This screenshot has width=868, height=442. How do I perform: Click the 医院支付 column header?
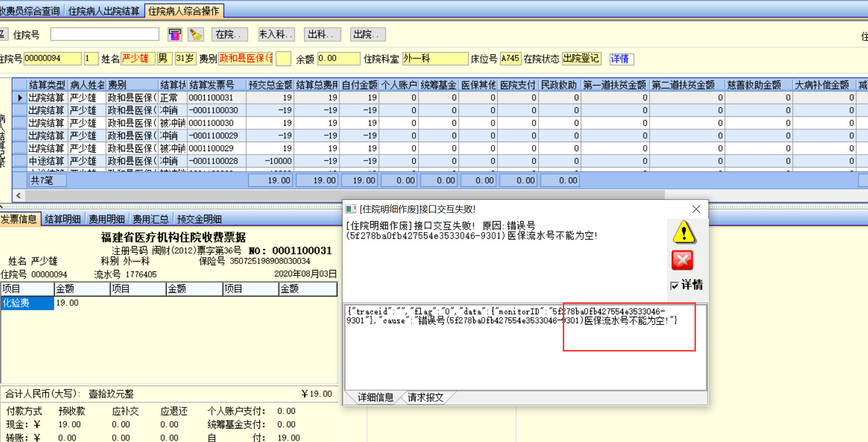click(518, 85)
